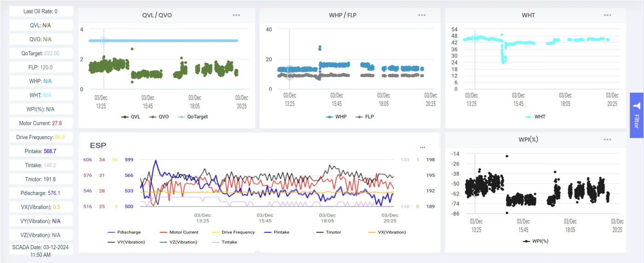Open WHP / FLP chart options menu
This screenshot has height=263, width=644.
[x=422, y=15]
